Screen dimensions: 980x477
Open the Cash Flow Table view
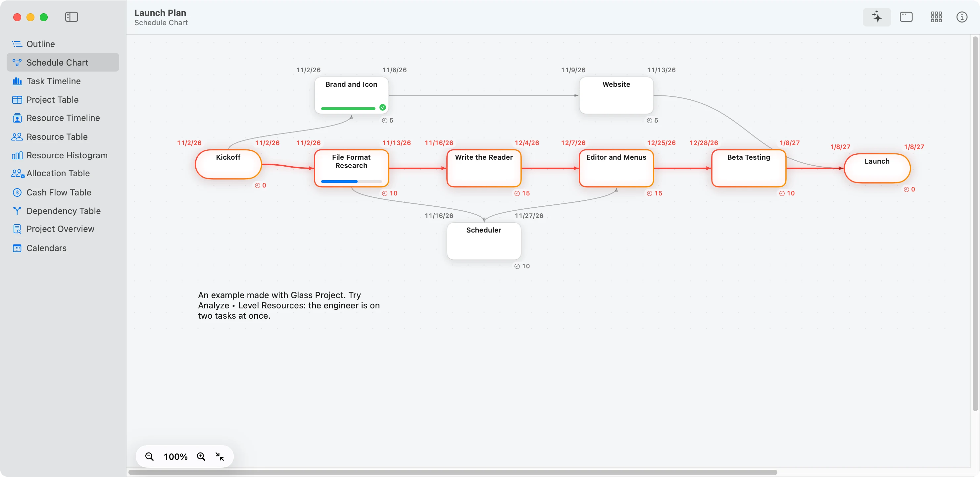click(63, 192)
